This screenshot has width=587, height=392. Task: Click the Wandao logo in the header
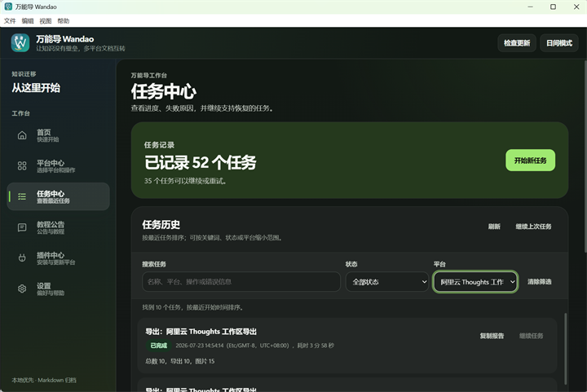click(20, 42)
